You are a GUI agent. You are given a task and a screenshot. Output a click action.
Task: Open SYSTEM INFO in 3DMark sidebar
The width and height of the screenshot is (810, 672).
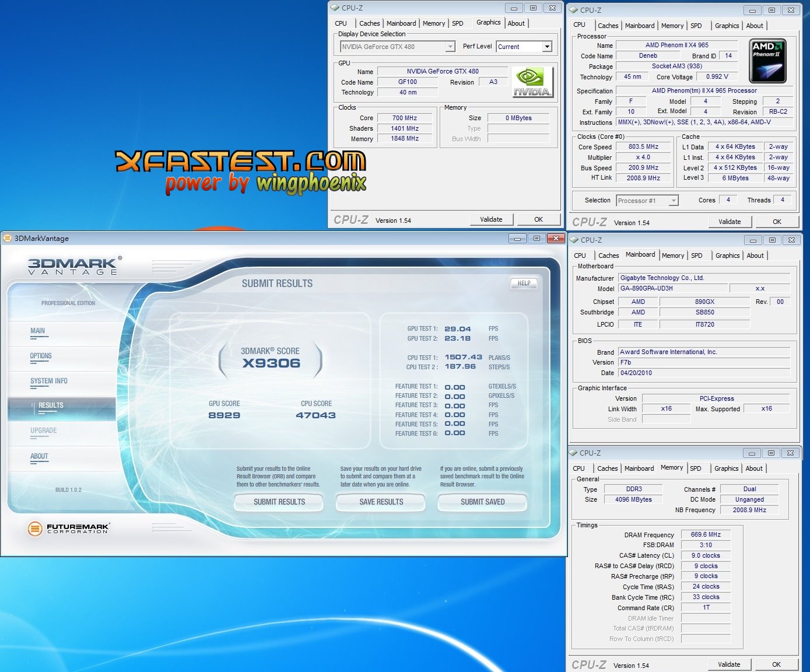click(49, 381)
